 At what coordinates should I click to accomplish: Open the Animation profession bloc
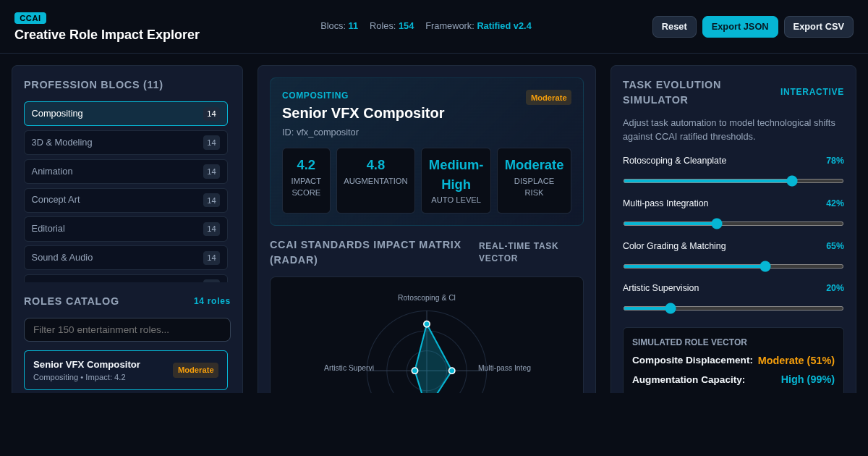(x=126, y=172)
